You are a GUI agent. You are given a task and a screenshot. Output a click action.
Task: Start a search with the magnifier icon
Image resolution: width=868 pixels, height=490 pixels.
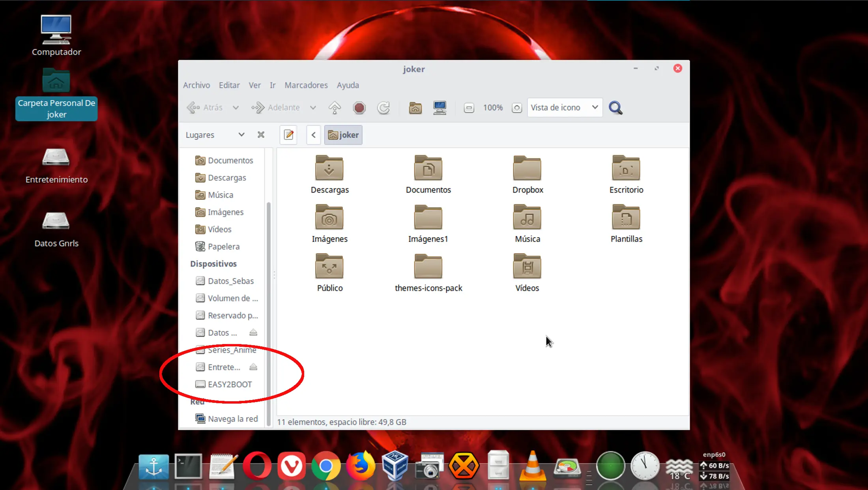(615, 107)
